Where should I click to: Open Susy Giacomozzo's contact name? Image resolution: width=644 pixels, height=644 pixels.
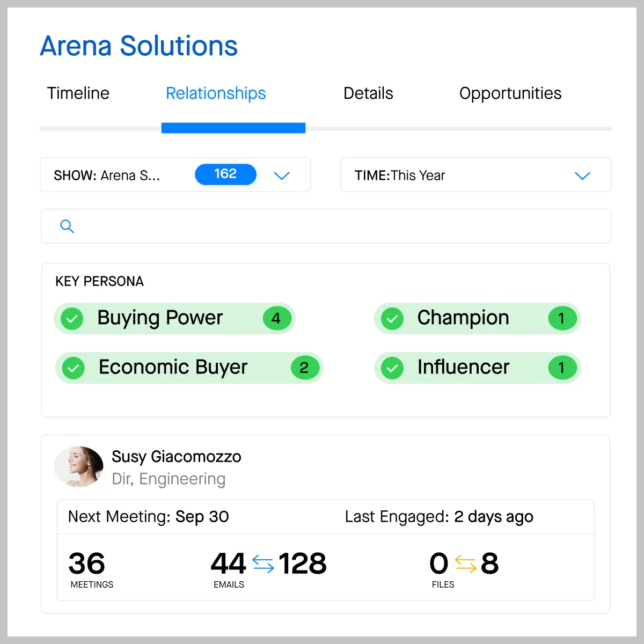(x=177, y=457)
